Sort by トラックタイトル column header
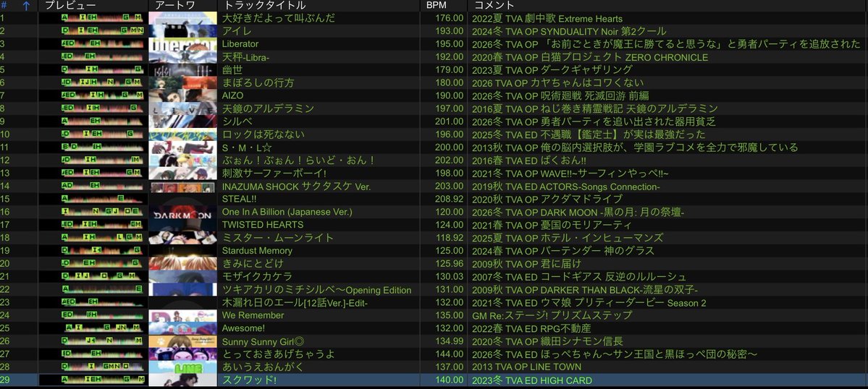 coord(265,6)
